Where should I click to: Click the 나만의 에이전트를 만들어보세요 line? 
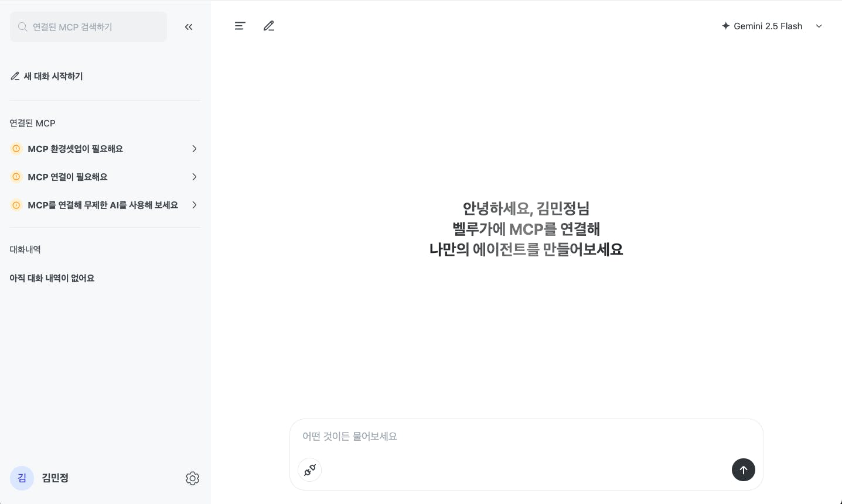pos(526,249)
